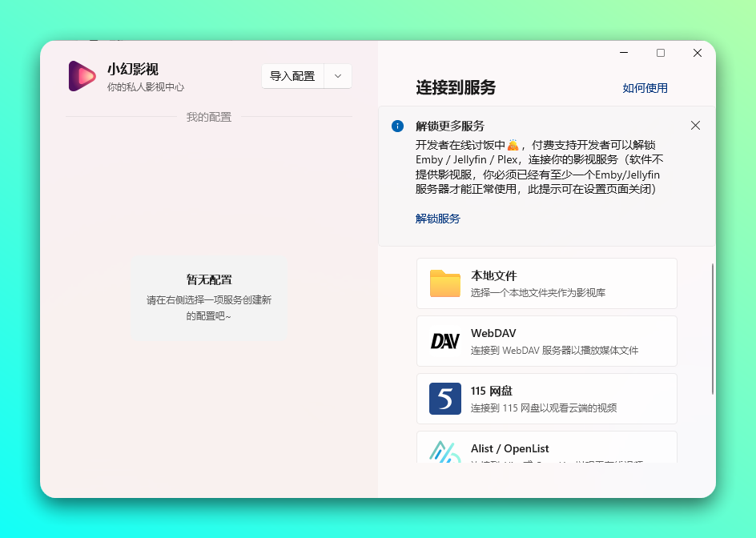Click the 本地文件 folder icon
Viewport: 756px width, 538px height.
point(444,283)
